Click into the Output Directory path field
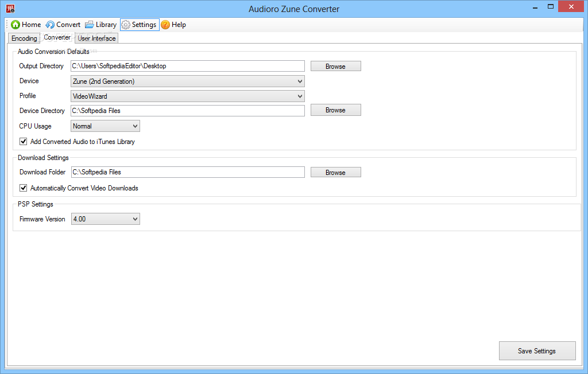Viewport: 588px width, 374px height. point(188,66)
